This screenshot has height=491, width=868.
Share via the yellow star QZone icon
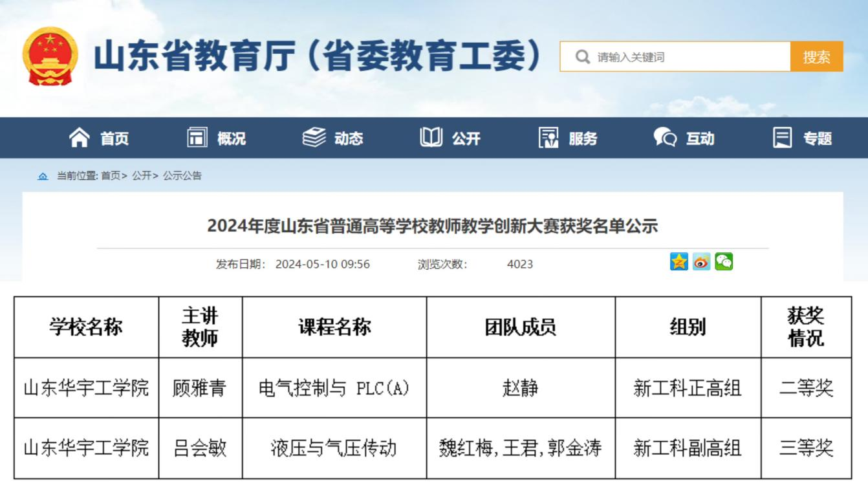(x=679, y=262)
